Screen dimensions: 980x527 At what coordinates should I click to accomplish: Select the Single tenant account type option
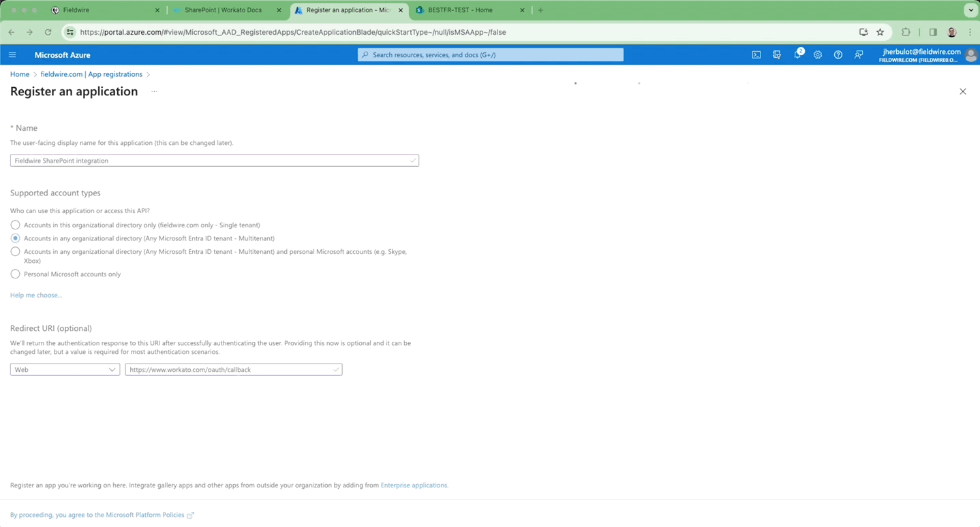coord(15,225)
